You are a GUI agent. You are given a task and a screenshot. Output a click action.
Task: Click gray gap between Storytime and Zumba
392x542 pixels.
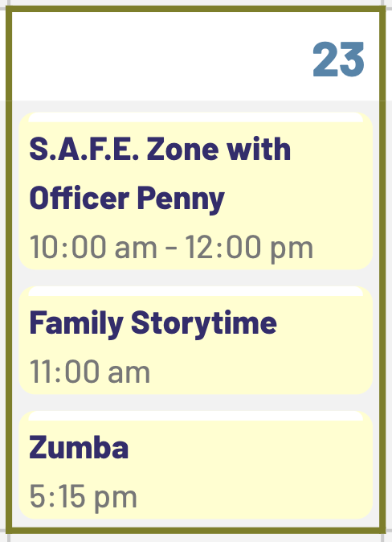click(x=195, y=403)
